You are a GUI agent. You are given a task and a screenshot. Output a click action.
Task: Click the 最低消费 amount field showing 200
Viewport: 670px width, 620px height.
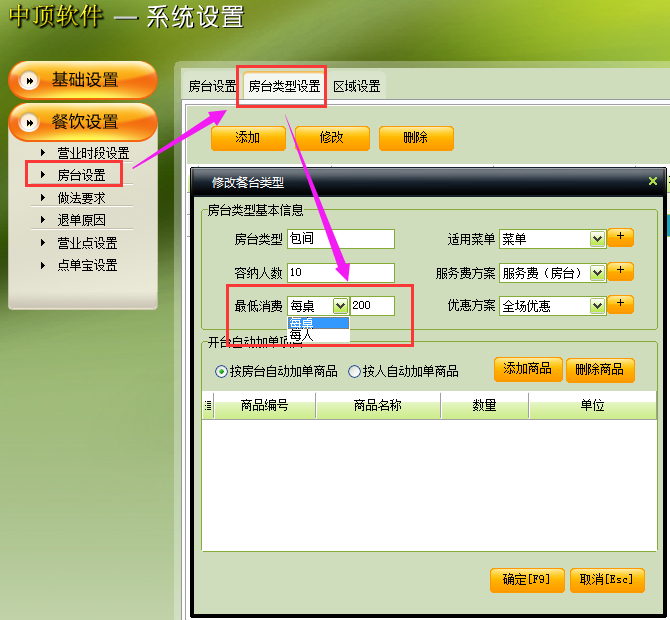pyautogui.click(x=372, y=306)
